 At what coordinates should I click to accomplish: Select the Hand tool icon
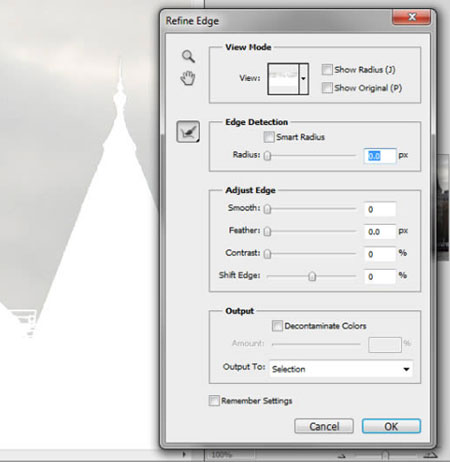tap(188, 78)
